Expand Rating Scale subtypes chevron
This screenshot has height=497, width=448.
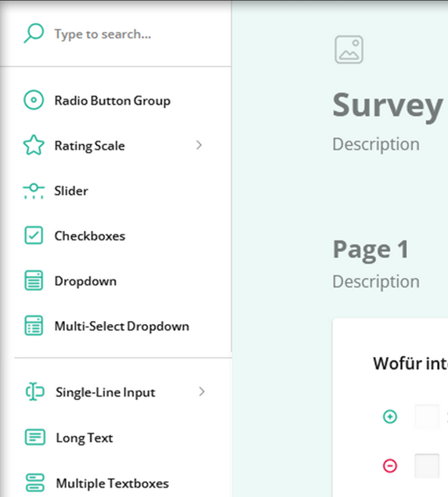[199, 145]
